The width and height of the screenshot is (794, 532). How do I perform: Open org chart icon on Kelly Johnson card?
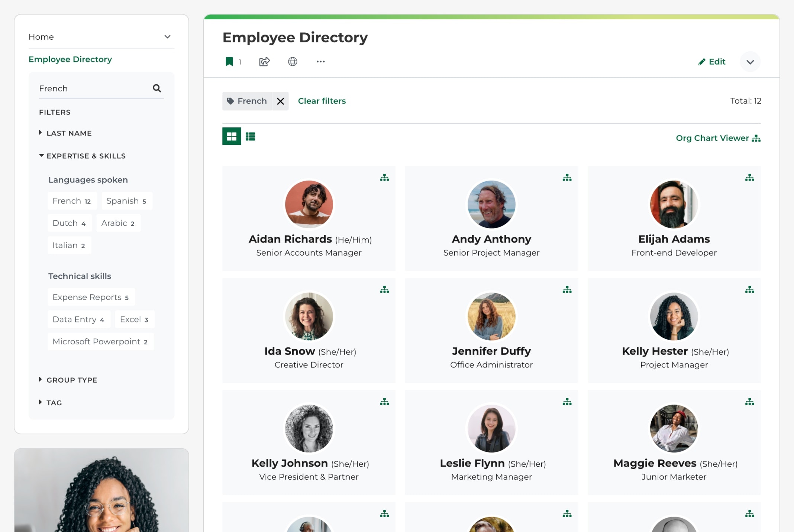pyautogui.click(x=384, y=402)
